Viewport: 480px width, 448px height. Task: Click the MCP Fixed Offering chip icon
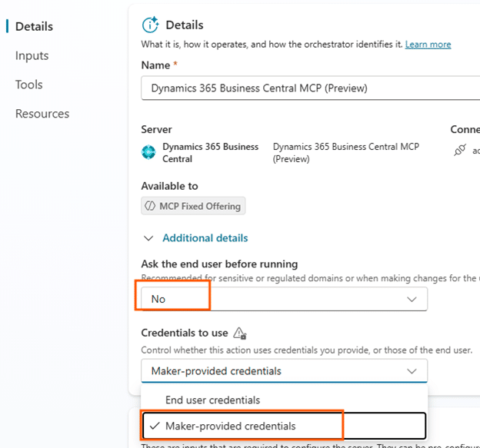(x=150, y=206)
